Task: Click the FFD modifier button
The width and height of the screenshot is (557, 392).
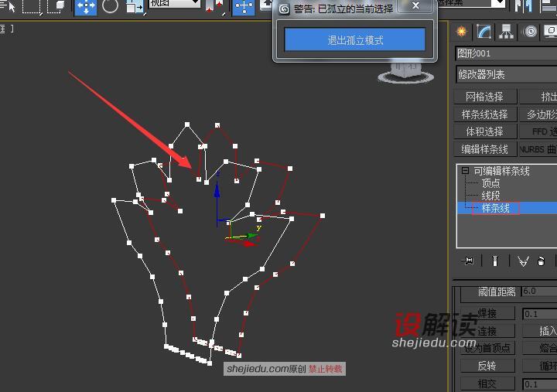Action: (538, 131)
